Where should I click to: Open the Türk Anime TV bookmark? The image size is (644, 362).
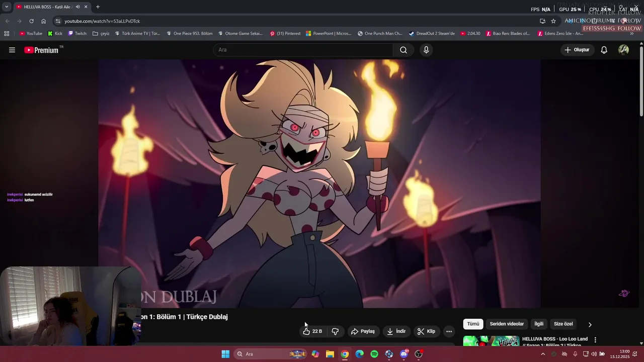click(137, 34)
